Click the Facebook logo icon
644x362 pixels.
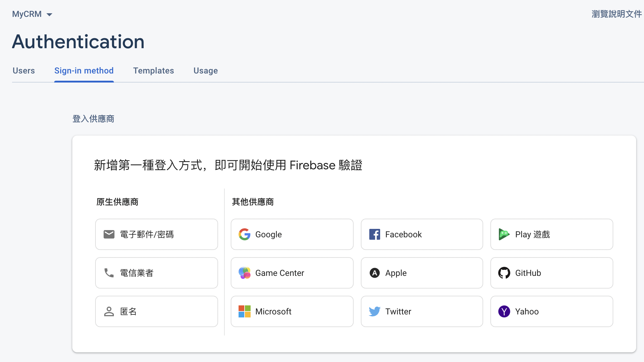pyautogui.click(x=374, y=234)
